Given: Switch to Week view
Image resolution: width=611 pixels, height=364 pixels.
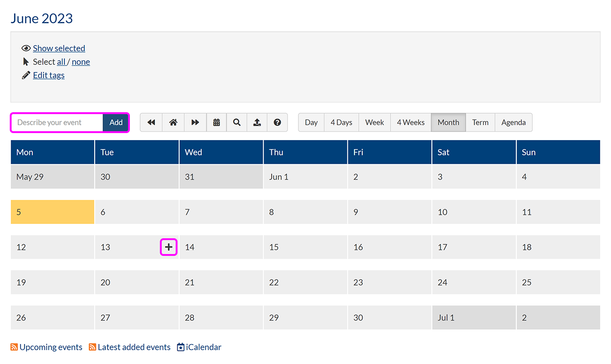Looking at the screenshot, I should click(x=374, y=122).
